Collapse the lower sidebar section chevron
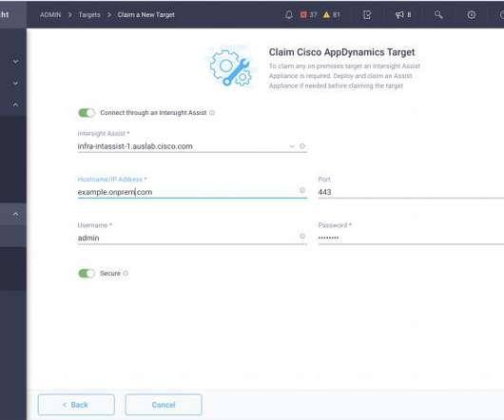 (x=15, y=215)
